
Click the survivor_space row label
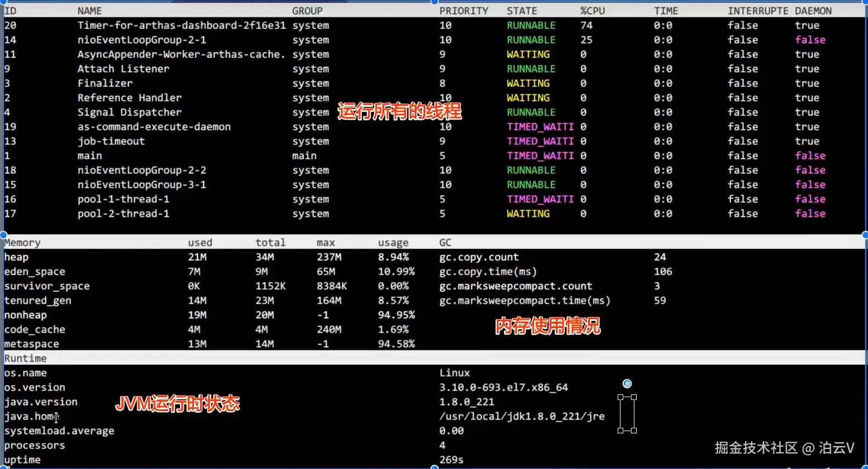click(47, 286)
